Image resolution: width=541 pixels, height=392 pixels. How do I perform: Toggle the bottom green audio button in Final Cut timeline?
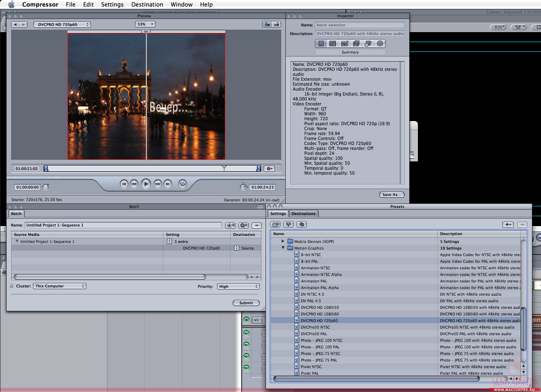pyautogui.click(x=247, y=368)
